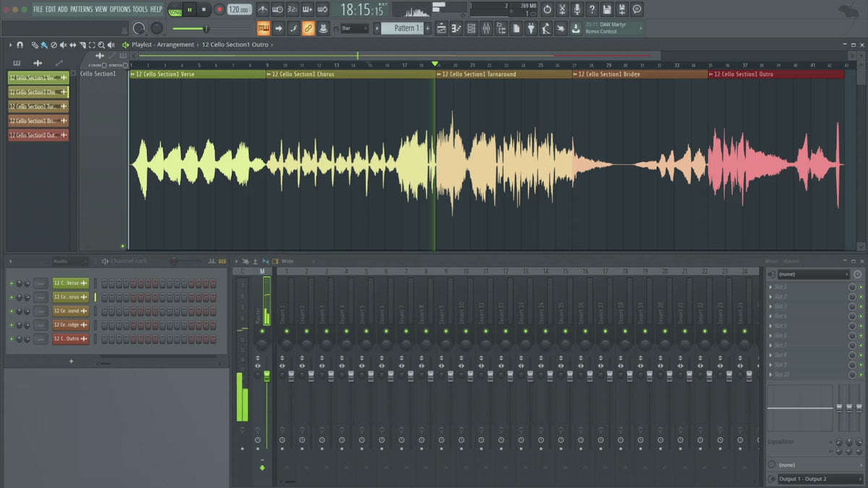Click the record button in transport
The width and height of the screenshot is (868, 488).
click(x=219, y=9)
